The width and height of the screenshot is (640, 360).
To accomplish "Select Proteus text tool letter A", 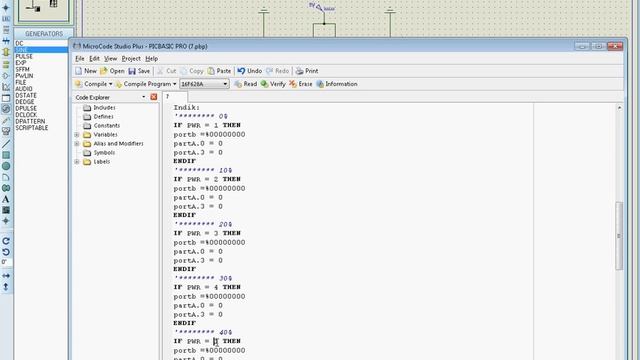I will pos(6,199).
